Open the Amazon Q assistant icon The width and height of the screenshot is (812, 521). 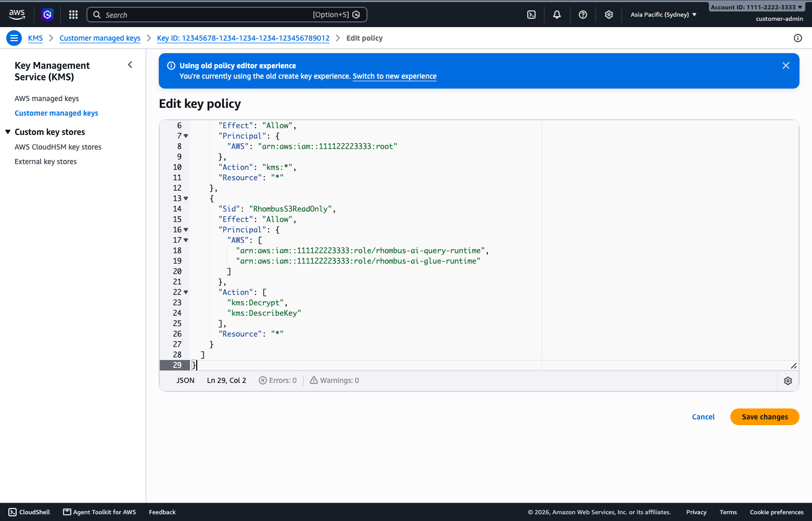click(47, 15)
